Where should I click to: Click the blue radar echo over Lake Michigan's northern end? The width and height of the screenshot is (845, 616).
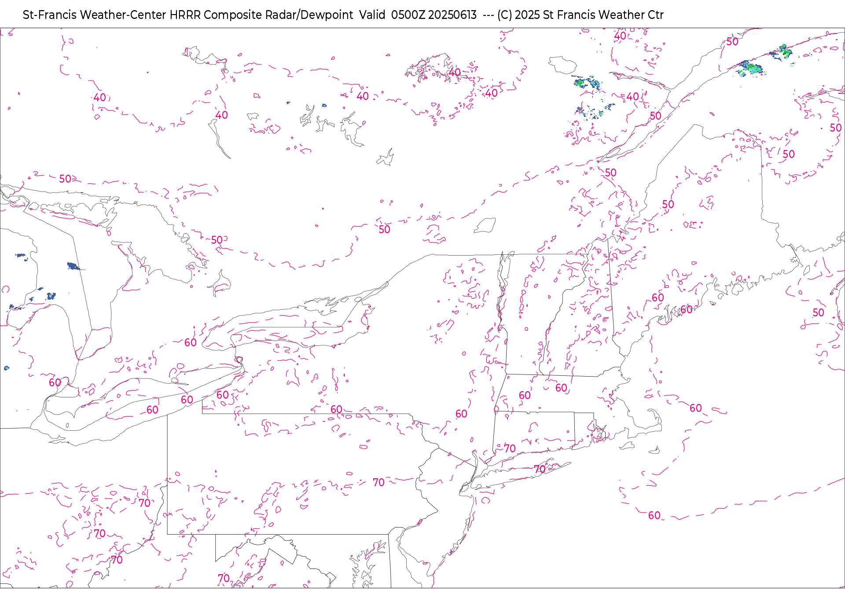pos(73,266)
